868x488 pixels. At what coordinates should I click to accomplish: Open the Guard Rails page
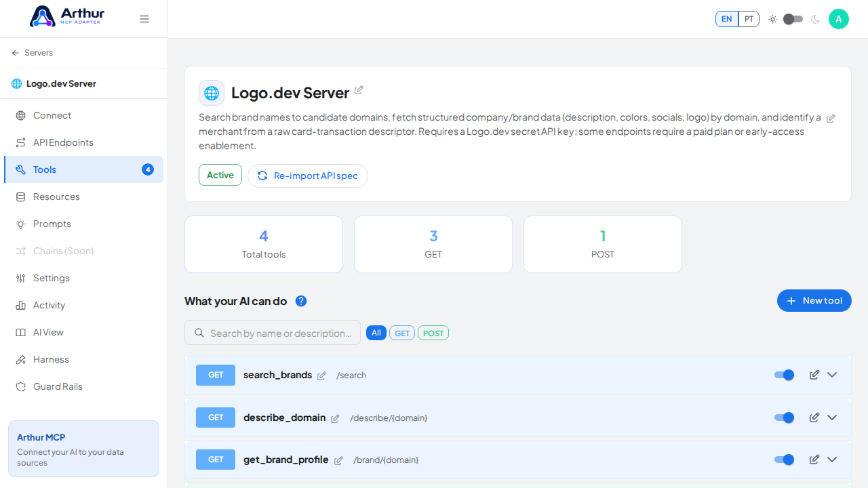[x=83, y=386]
